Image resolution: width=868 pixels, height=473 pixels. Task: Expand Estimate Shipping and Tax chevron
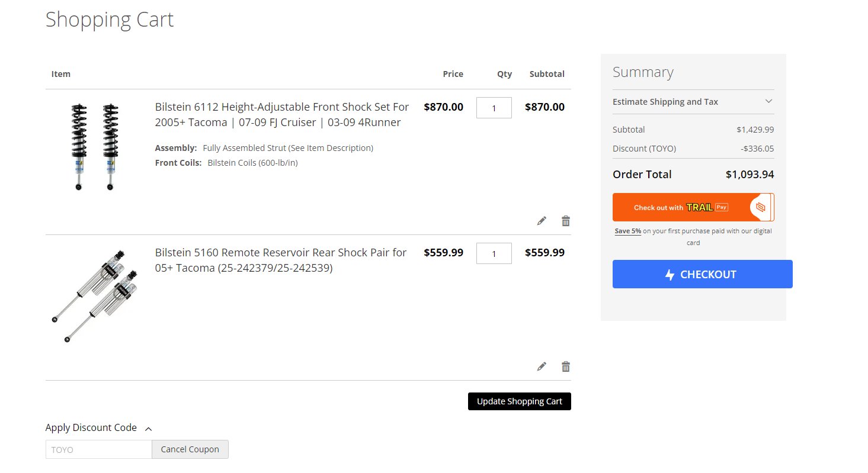pyautogui.click(x=768, y=101)
